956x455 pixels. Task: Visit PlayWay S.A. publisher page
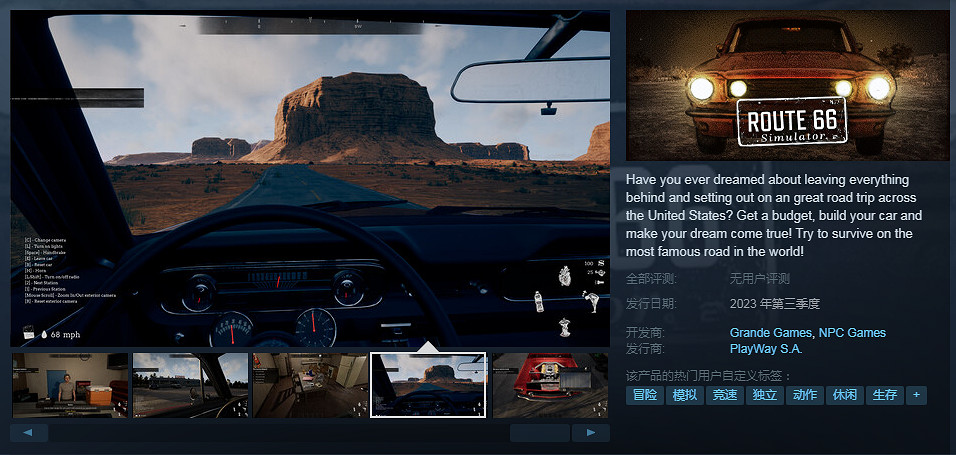(x=766, y=349)
